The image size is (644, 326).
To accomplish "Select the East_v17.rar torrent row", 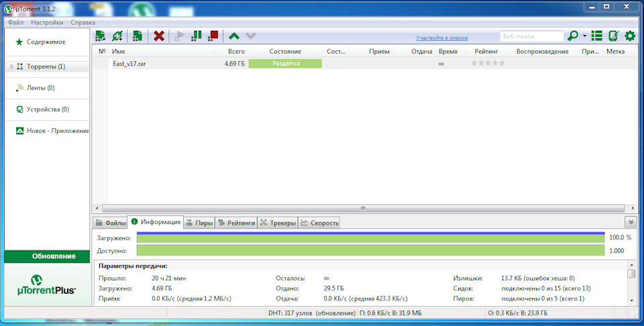I will point(366,64).
